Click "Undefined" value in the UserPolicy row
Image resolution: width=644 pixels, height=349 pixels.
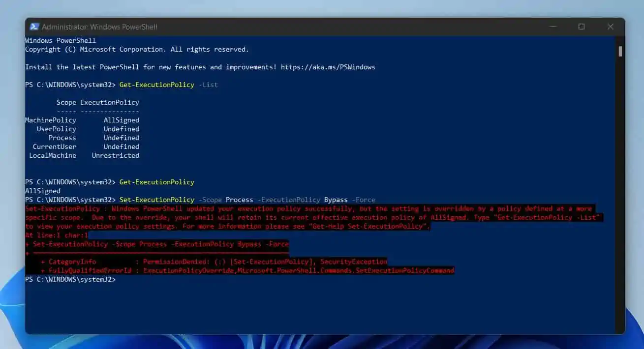coord(122,129)
